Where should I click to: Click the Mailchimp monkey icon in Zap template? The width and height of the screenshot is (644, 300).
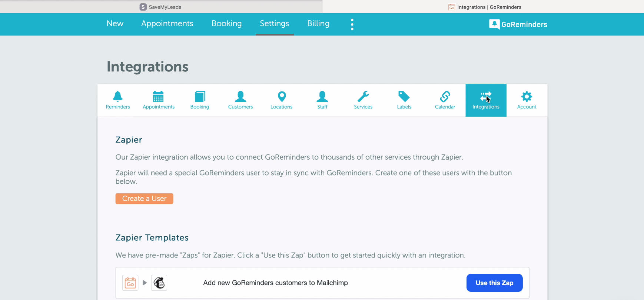tap(159, 283)
